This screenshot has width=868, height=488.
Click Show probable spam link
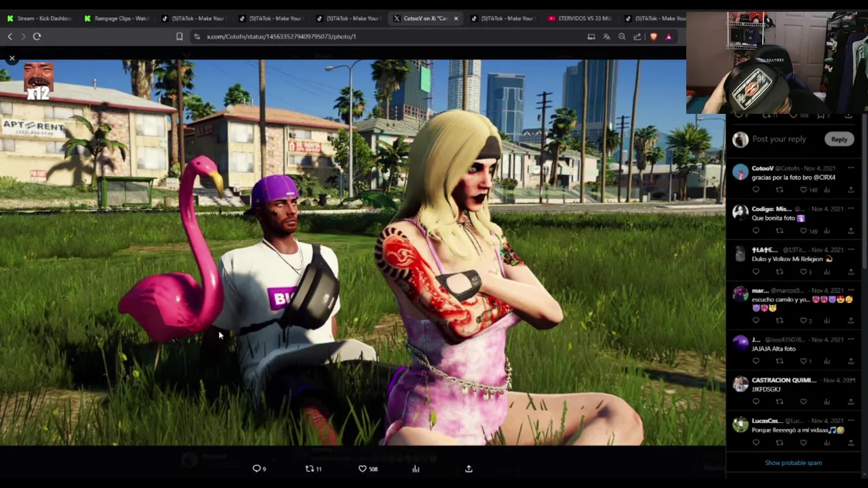point(793,463)
